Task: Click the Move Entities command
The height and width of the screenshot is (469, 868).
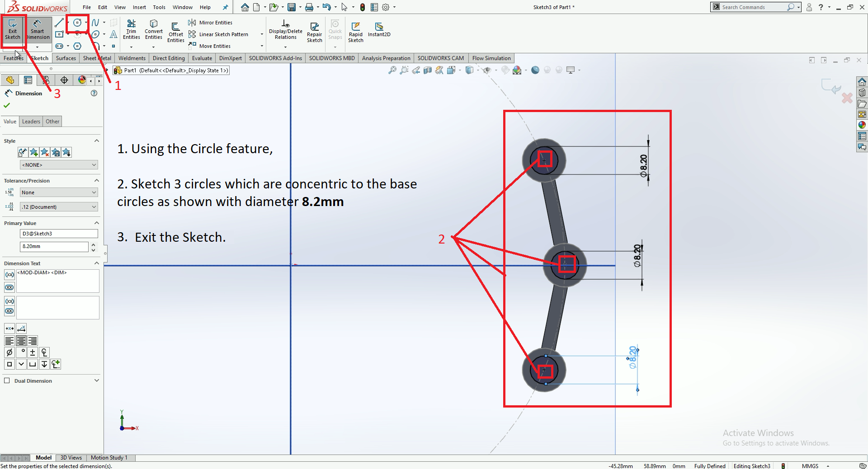Action: (x=209, y=46)
